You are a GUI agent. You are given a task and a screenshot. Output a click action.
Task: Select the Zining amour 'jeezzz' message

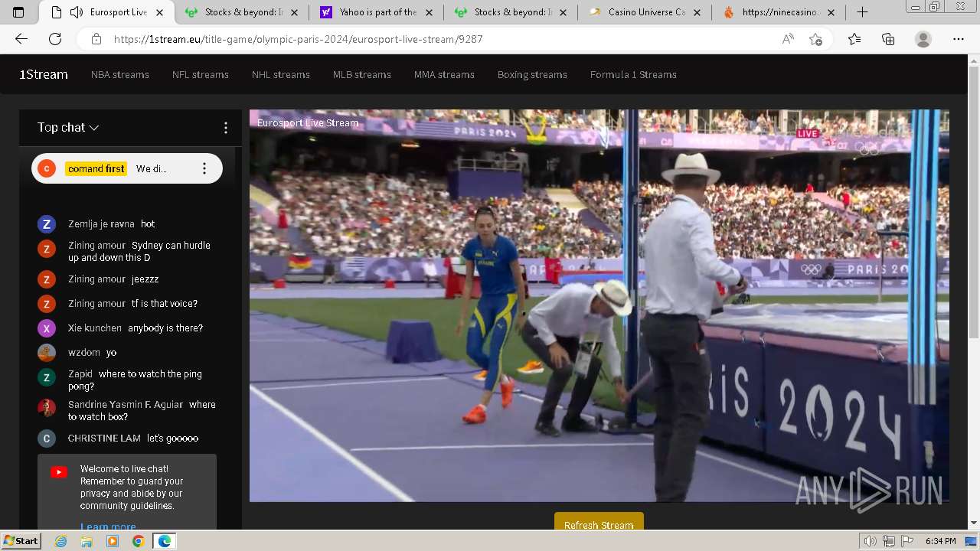(x=127, y=279)
